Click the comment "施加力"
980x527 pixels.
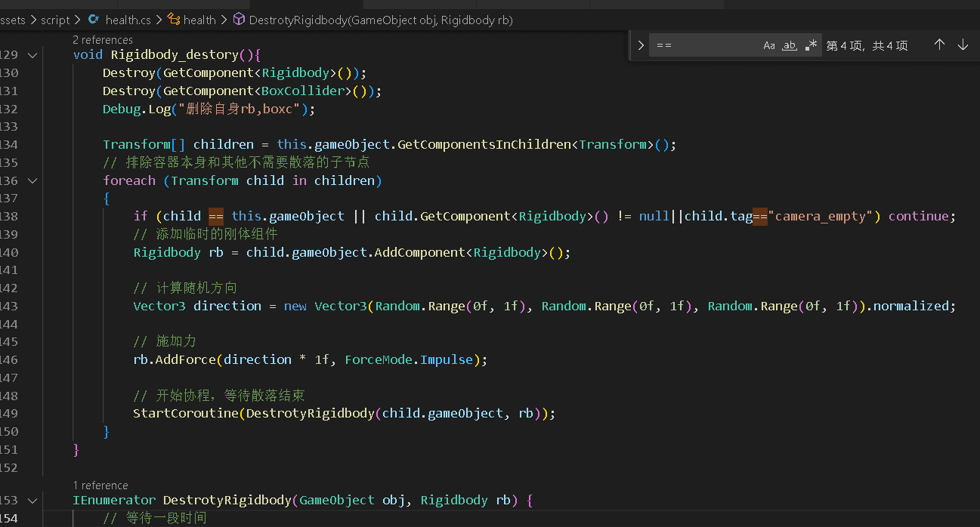tap(165, 341)
